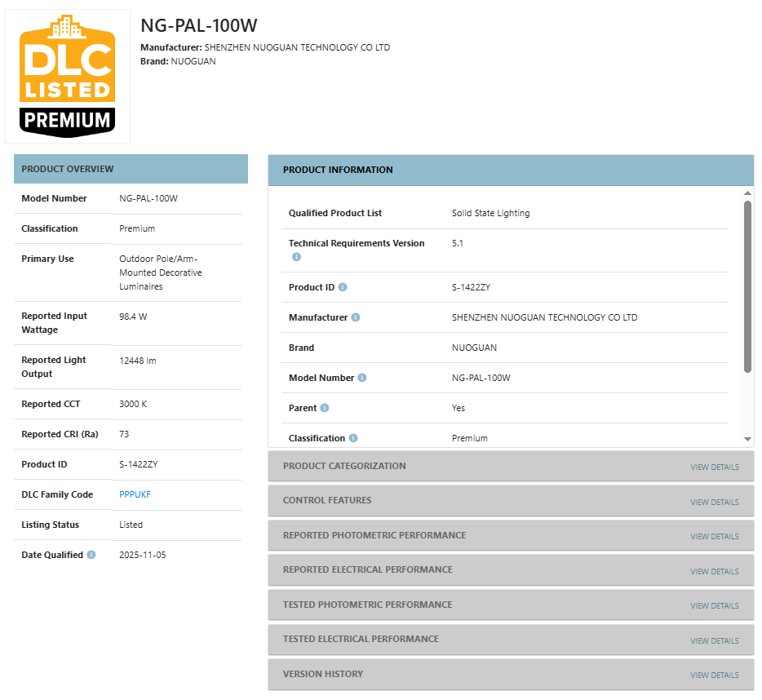The height and width of the screenshot is (700, 762).
Task: View details for Tested Photometric Performance
Action: (714, 606)
